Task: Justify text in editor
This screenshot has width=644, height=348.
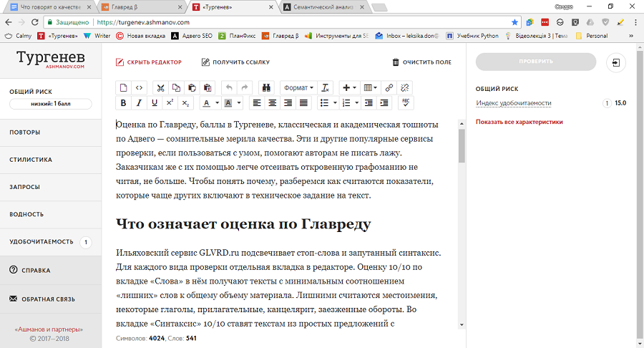Action: (303, 103)
